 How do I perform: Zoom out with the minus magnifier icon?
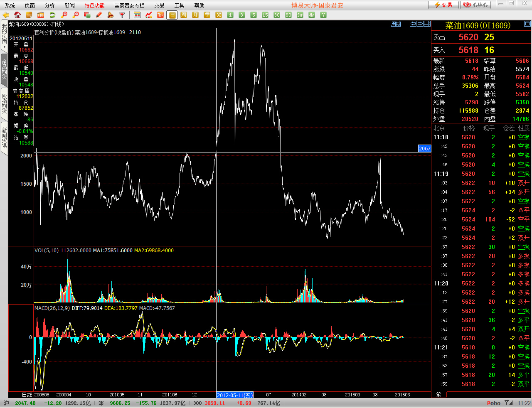click(x=76, y=15)
